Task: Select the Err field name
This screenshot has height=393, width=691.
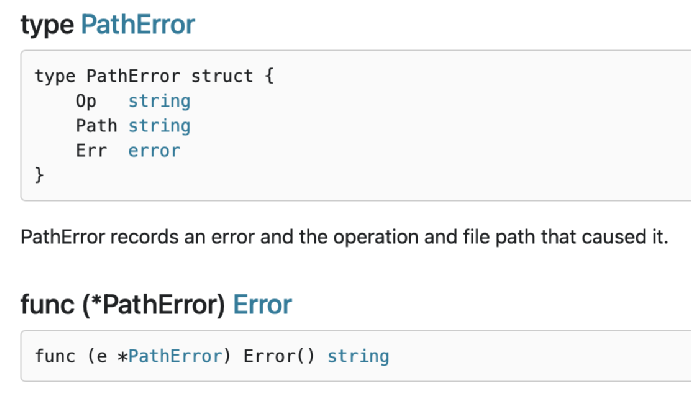Action: [x=91, y=151]
